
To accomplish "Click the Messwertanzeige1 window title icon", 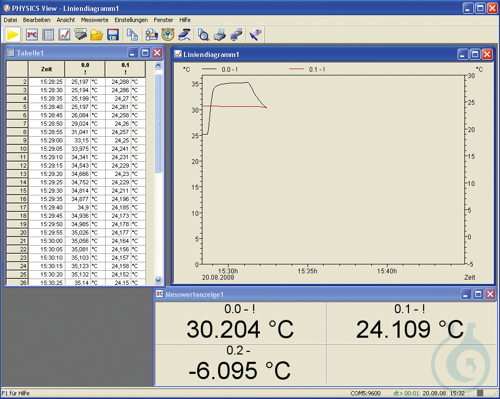I will 160,294.
